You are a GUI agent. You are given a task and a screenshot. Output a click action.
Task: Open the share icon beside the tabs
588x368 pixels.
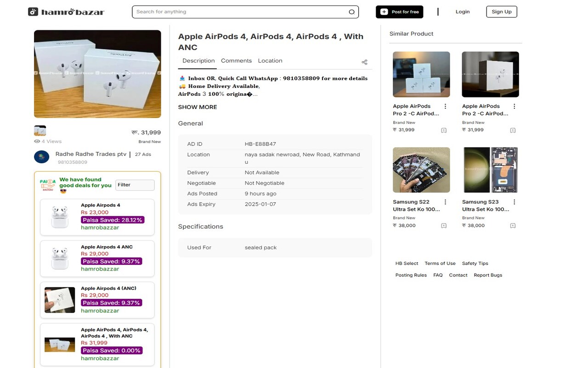point(364,62)
